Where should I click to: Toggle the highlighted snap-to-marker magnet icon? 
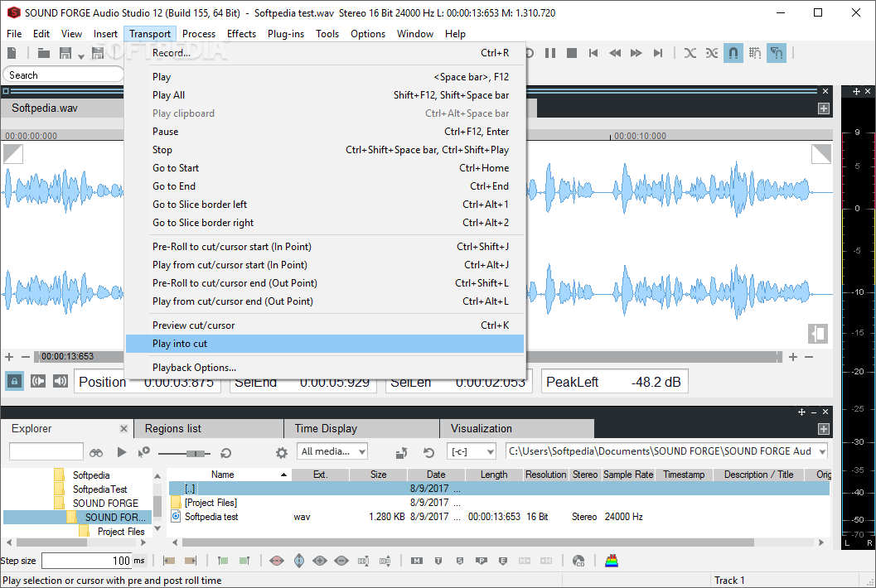tap(777, 53)
